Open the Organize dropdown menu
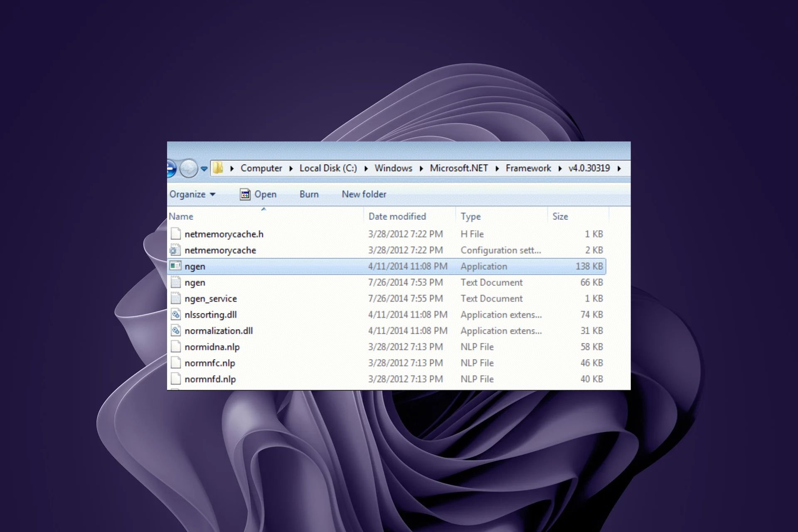This screenshot has width=798, height=532. pyautogui.click(x=192, y=194)
